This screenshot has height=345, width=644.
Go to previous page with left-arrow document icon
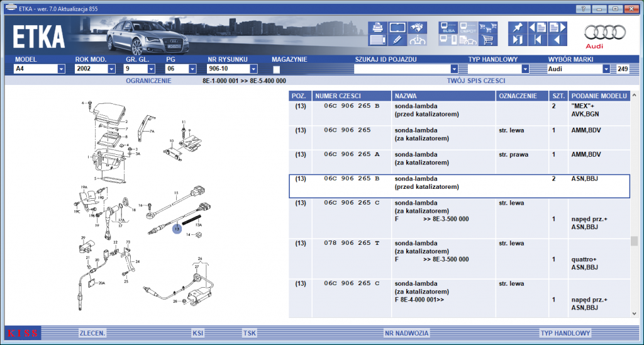538,28
